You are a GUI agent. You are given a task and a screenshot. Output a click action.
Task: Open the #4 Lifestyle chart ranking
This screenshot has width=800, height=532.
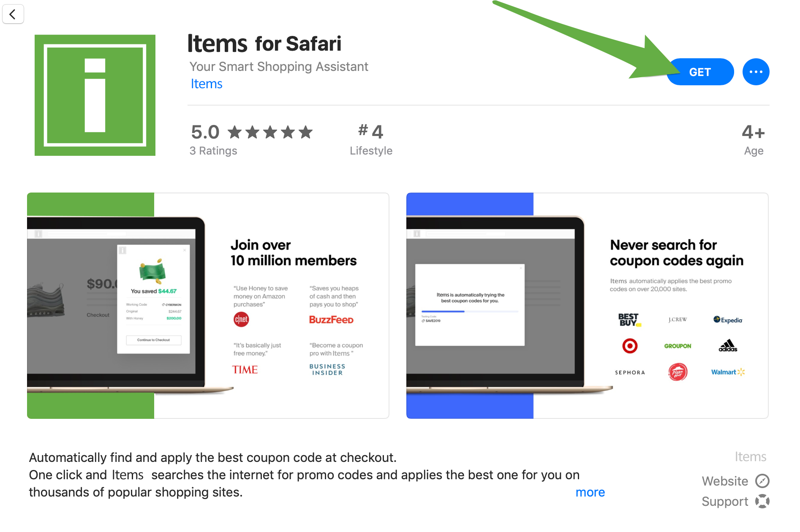tap(371, 140)
